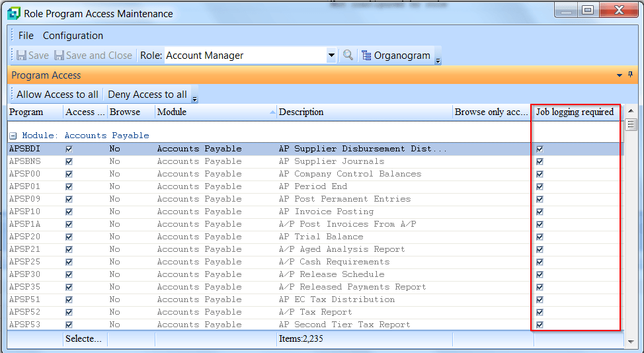Open toolbar overflow options after Organogram

pos(438,61)
